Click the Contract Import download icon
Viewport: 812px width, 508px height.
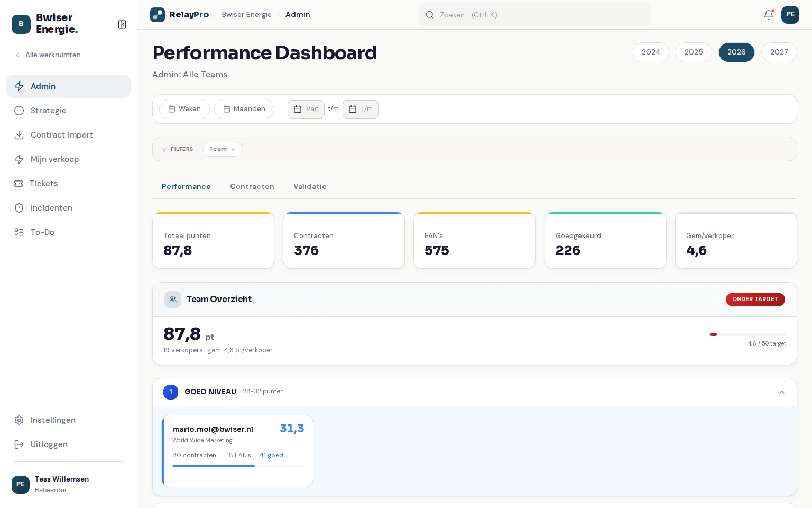coord(19,135)
